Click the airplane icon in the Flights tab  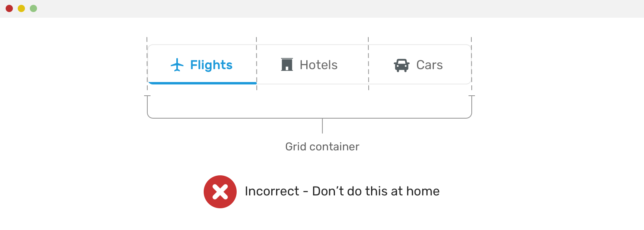click(x=177, y=65)
